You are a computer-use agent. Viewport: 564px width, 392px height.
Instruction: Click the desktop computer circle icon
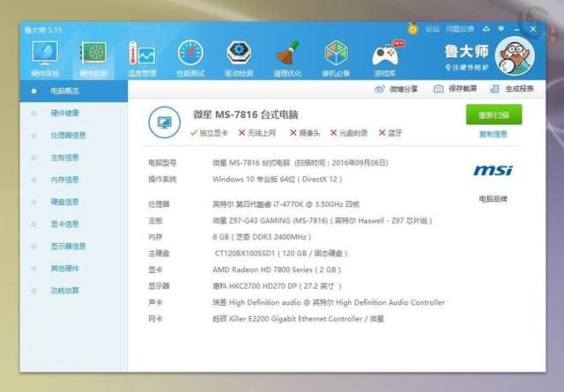point(165,122)
